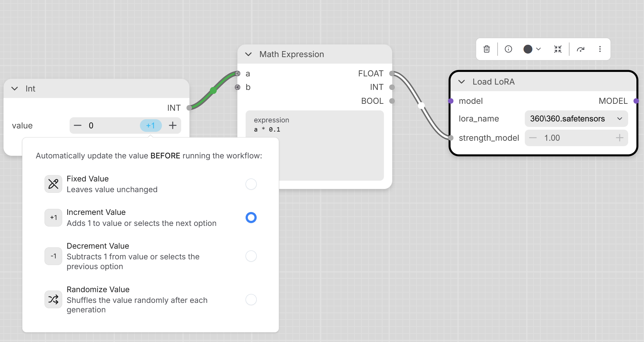Click the Int node INT output socket
Image resolution: width=644 pixels, height=342 pixels.
pyautogui.click(x=189, y=108)
